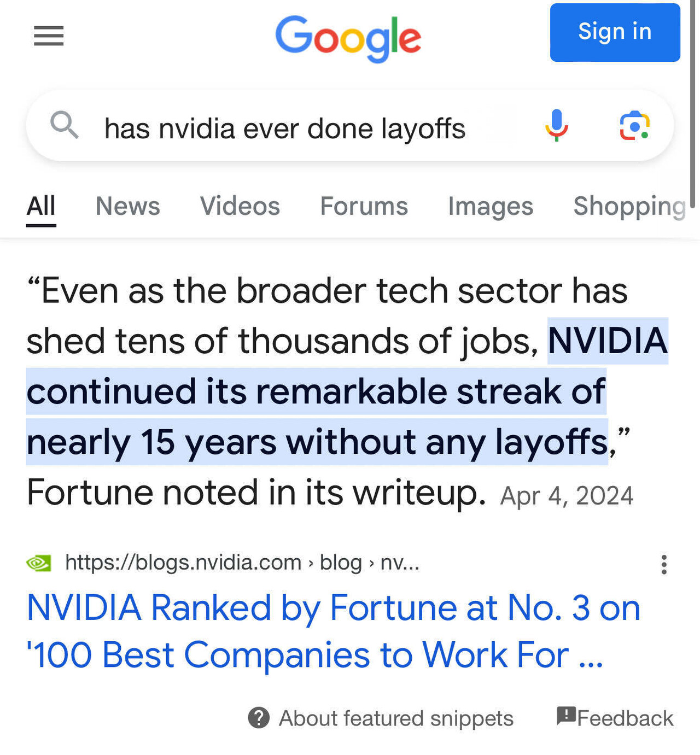This screenshot has width=700, height=755.
Task: Click the Sign in button
Action: click(x=615, y=32)
